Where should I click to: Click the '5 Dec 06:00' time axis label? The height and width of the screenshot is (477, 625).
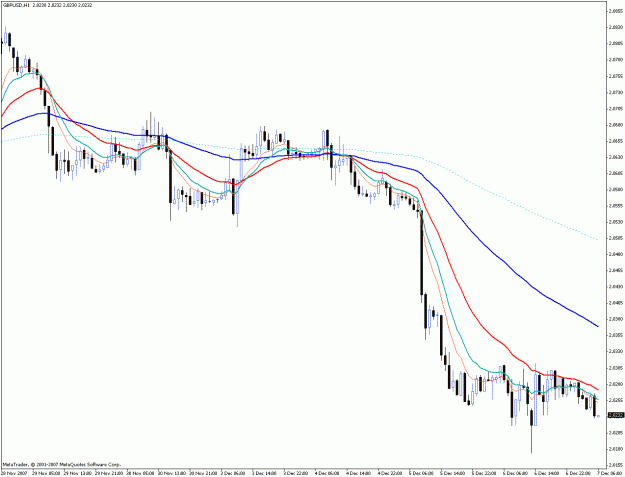coord(421,473)
